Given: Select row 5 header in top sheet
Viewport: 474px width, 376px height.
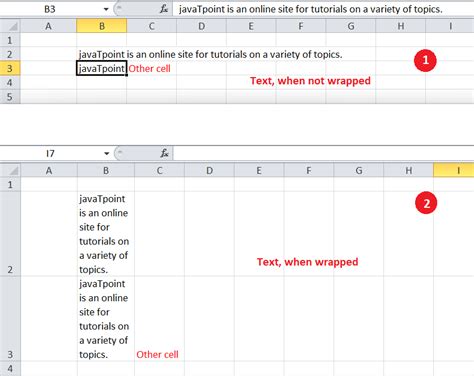Looking at the screenshot, I should [10, 97].
